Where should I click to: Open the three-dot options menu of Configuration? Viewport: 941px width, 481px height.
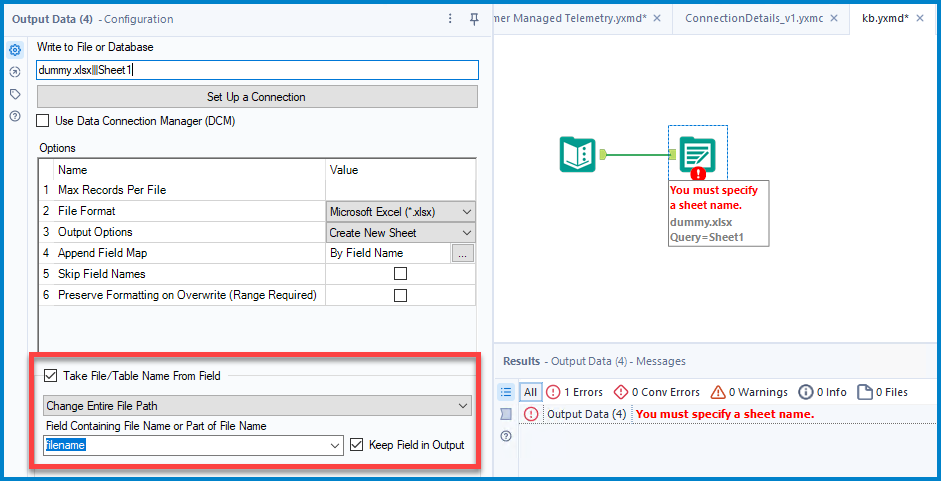[450, 19]
